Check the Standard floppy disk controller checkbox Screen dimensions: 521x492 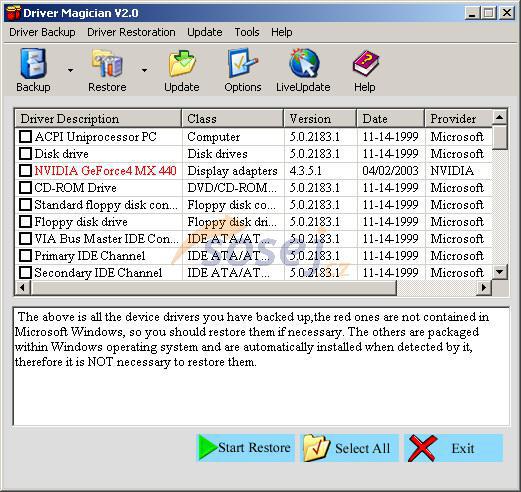25,205
